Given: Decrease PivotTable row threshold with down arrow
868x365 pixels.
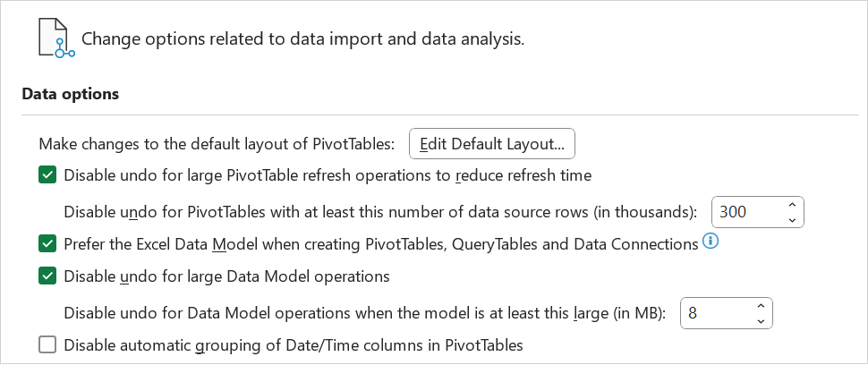Looking at the screenshot, I should click(x=792, y=219).
